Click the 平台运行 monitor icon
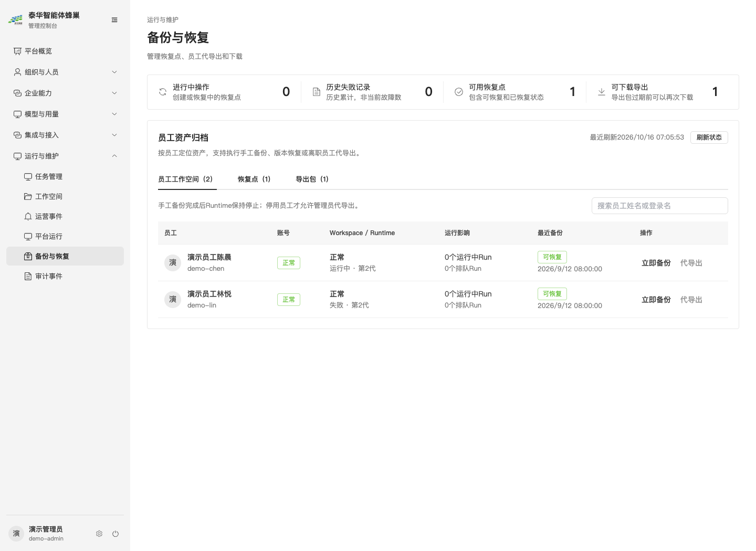Viewport: 756px width, 551px height. 28,236
